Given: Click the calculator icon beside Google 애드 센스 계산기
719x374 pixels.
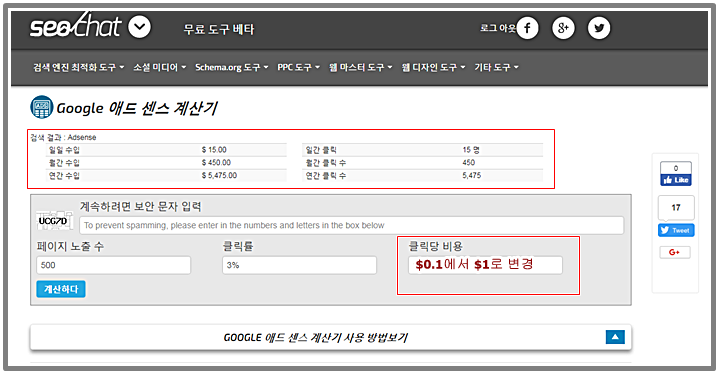Looking at the screenshot, I should (x=42, y=107).
